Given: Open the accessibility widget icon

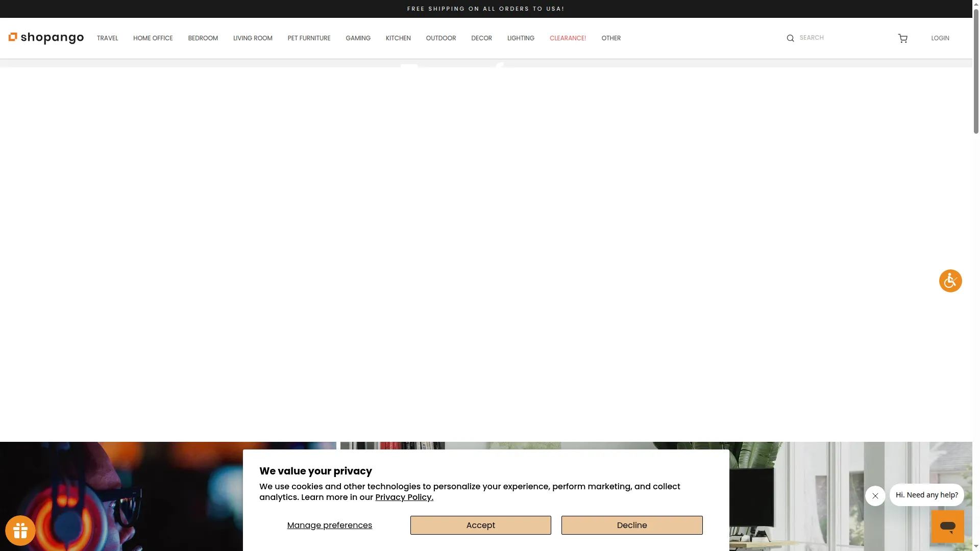Looking at the screenshot, I should pos(950,281).
